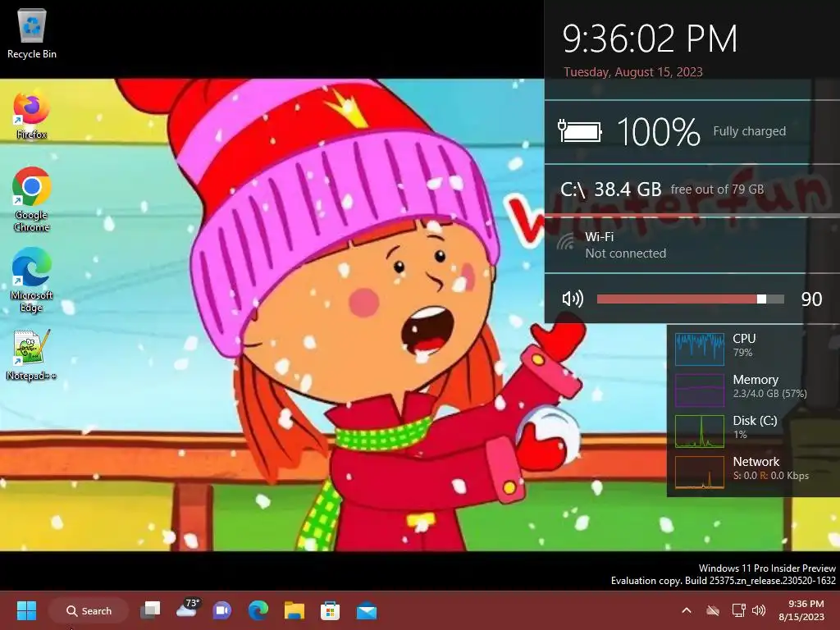This screenshot has height=630, width=840.
Task: Mute audio via widget speaker icon
Action: (x=572, y=299)
